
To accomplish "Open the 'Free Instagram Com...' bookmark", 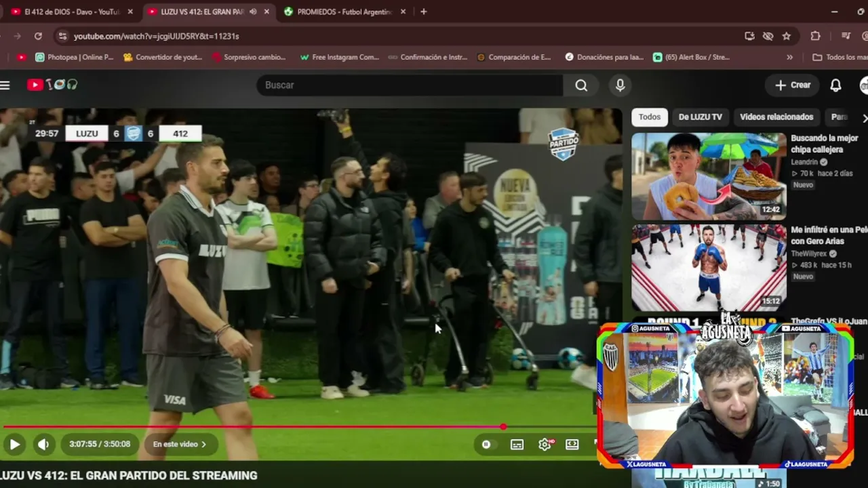I will pos(339,58).
